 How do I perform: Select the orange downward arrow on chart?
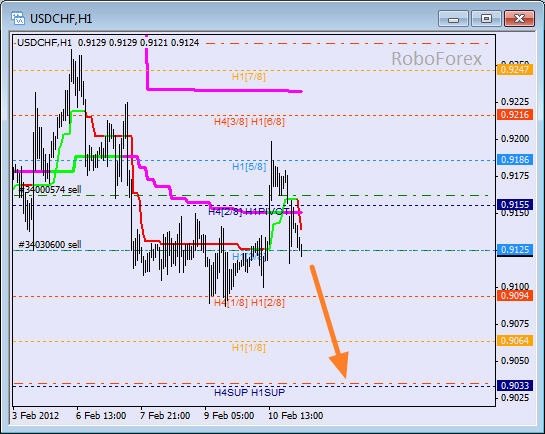[329, 321]
